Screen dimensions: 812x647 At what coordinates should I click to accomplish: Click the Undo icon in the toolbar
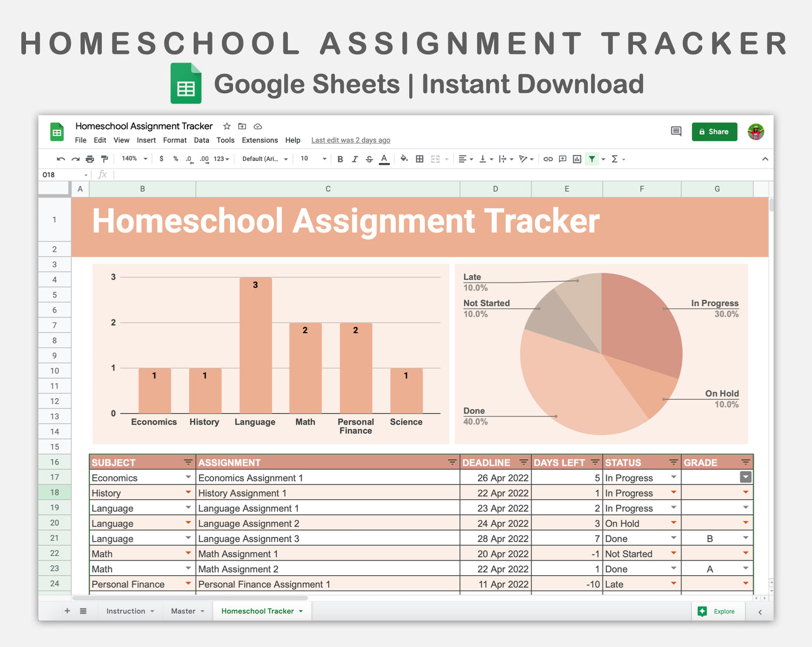(61, 159)
